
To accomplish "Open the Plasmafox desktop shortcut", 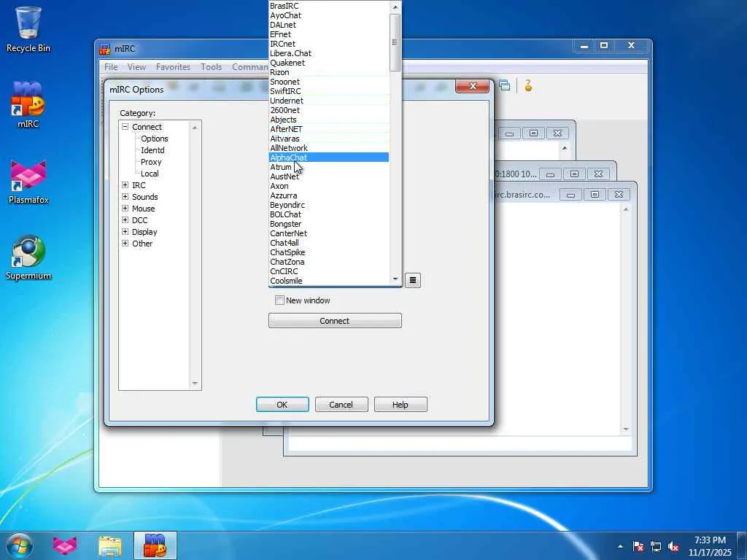I will (x=28, y=182).
